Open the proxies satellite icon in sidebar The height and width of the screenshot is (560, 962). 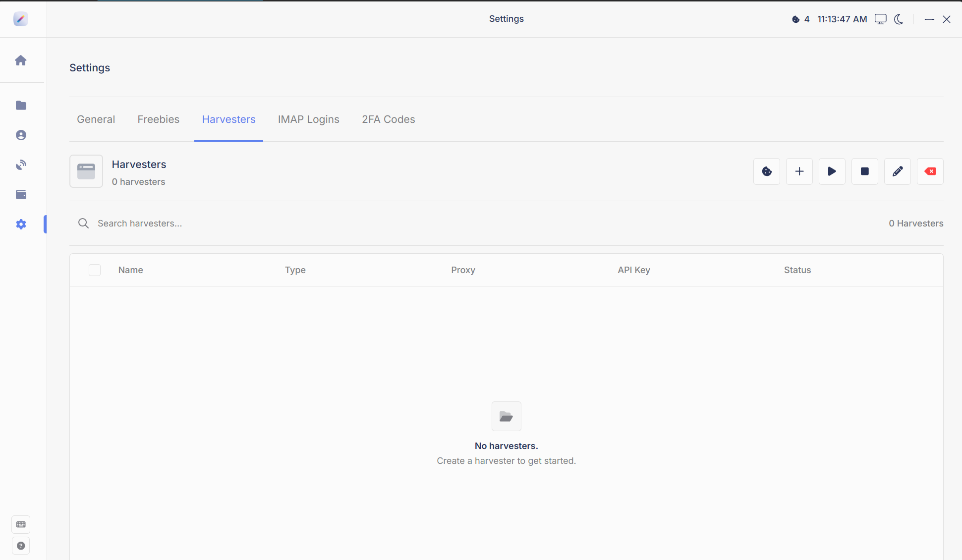pyautogui.click(x=21, y=165)
